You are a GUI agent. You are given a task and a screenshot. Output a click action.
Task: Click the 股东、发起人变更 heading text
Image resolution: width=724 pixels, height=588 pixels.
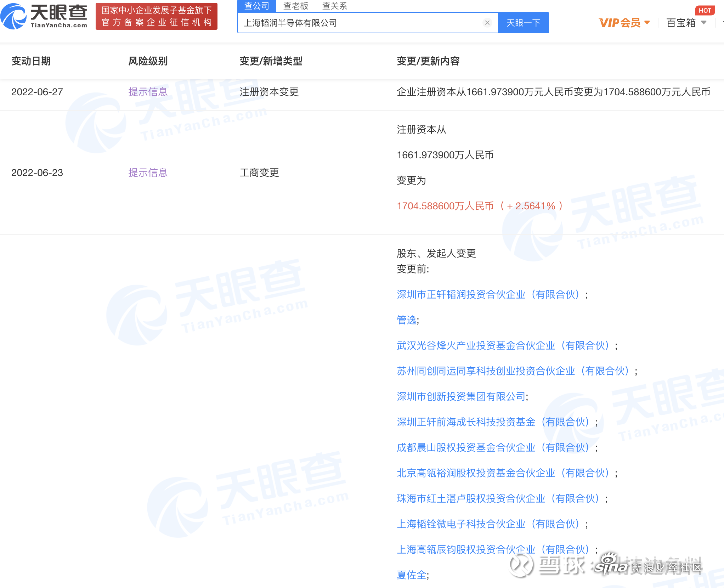tap(436, 254)
